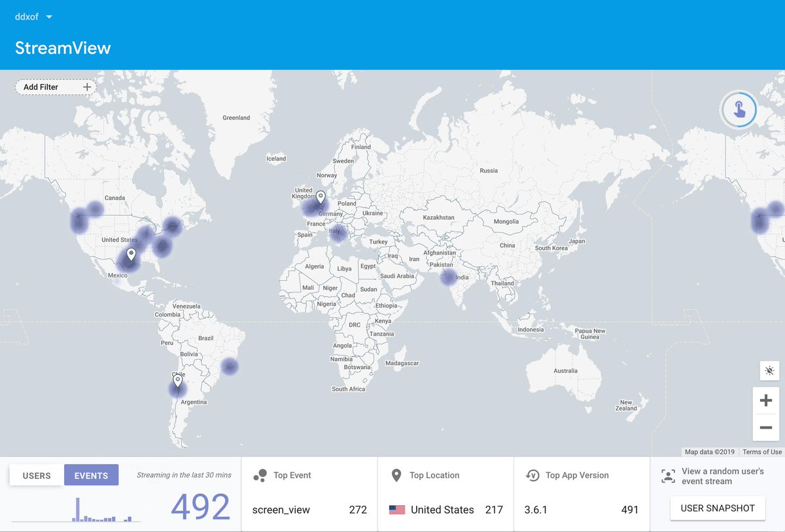785x532 pixels.
Task: Click the 217 United States count
Action: 494,510
